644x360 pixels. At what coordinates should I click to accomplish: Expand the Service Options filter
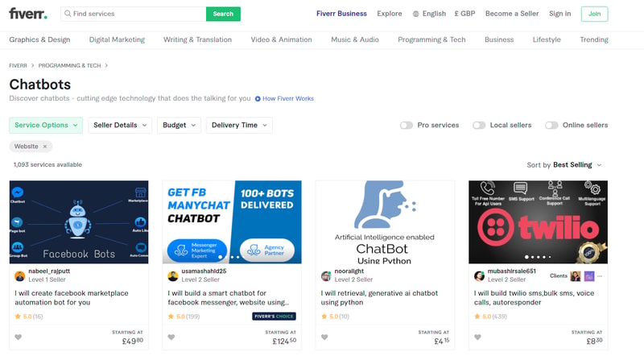pyautogui.click(x=46, y=126)
